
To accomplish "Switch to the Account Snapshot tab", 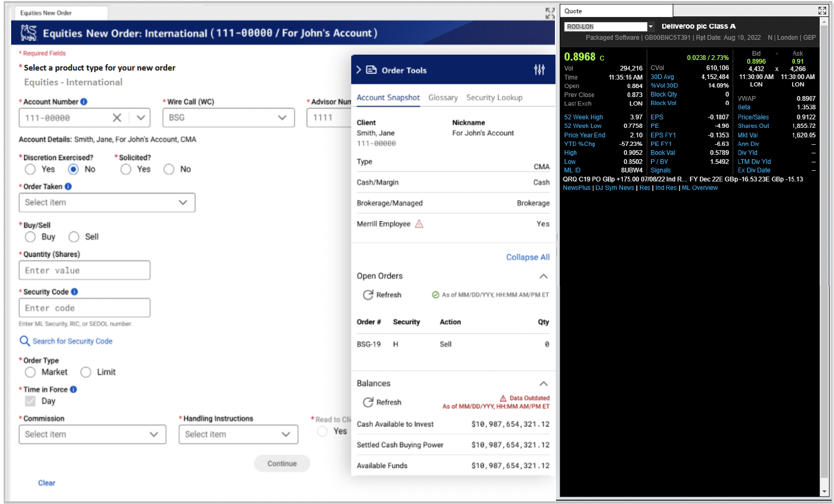I will pos(388,98).
